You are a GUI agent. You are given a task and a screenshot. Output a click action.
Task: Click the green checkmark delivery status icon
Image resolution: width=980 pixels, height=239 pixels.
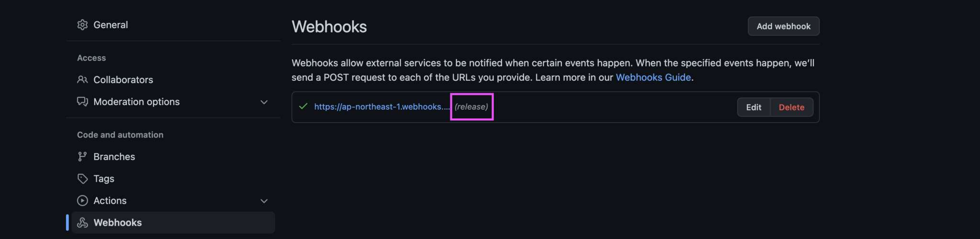coord(303,107)
